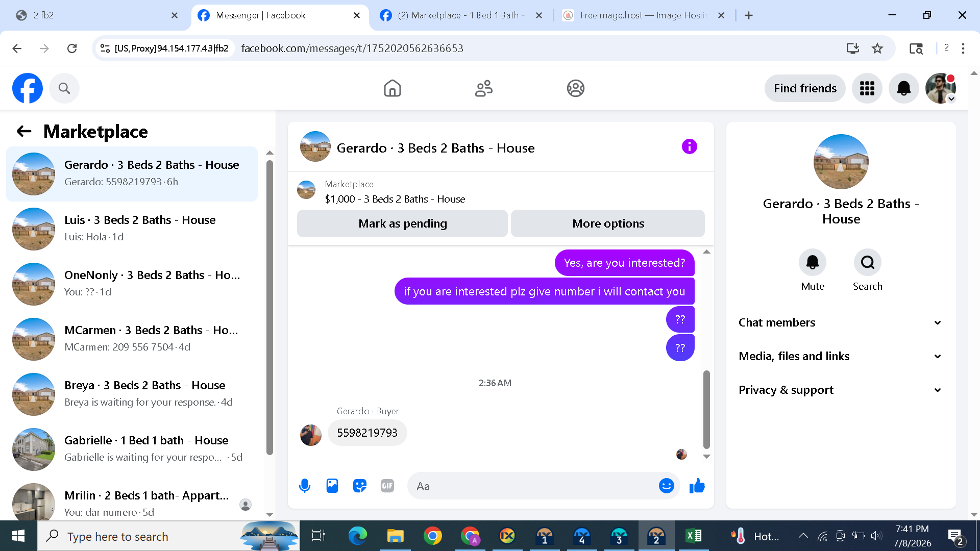Click the chat messages scrollbar thumb
980x551 pixels.
pyautogui.click(x=706, y=410)
